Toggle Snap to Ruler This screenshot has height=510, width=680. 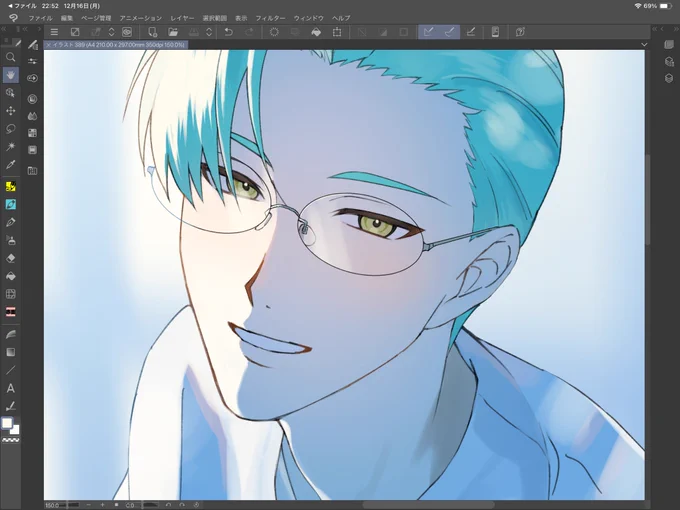coord(428,32)
